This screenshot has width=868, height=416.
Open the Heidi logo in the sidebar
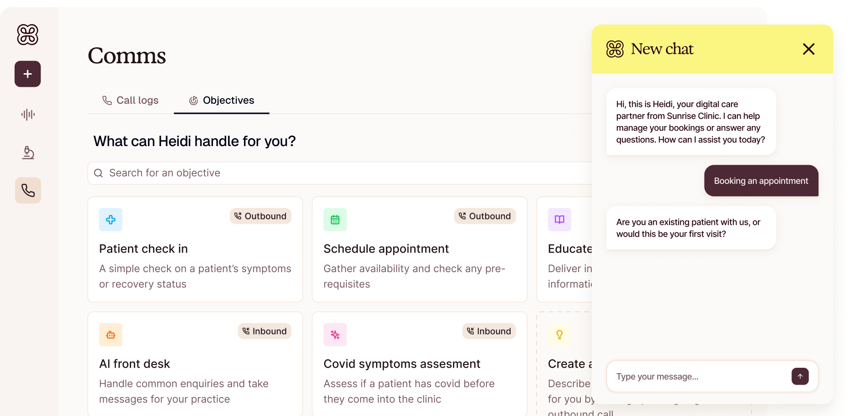(28, 35)
